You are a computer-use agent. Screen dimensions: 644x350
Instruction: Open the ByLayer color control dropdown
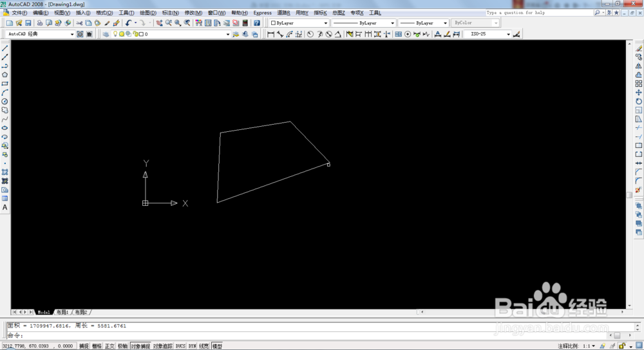click(x=326, y=23)
